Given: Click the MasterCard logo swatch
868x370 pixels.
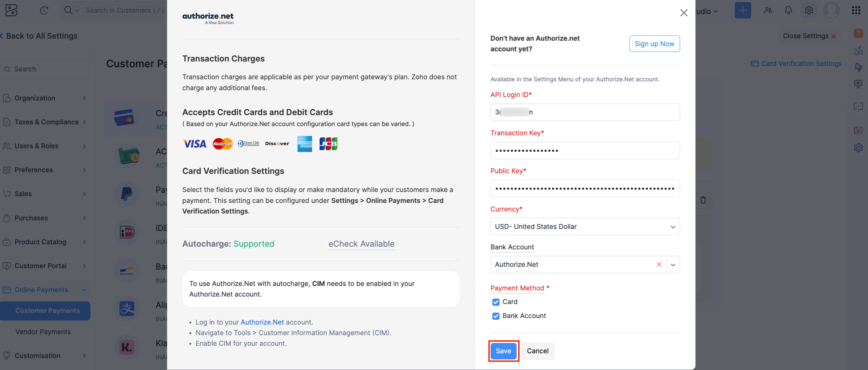Looking at the screenshot, I should [222, 143].
